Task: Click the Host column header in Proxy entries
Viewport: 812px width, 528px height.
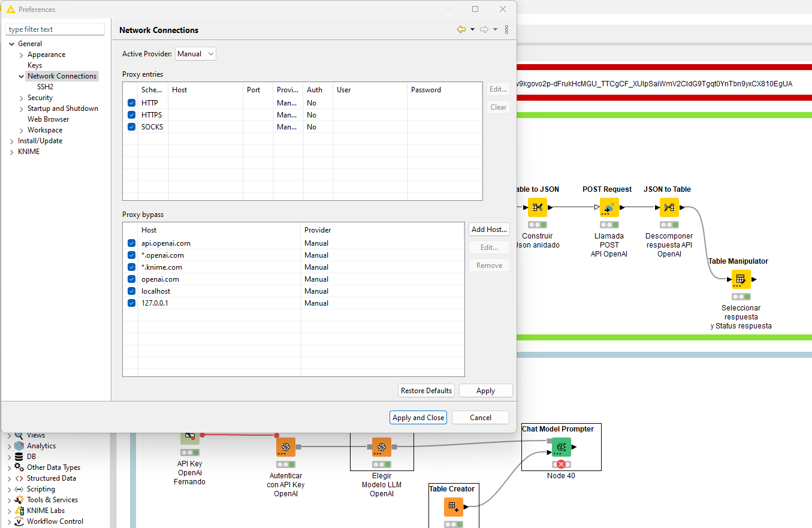Action: 206,90
